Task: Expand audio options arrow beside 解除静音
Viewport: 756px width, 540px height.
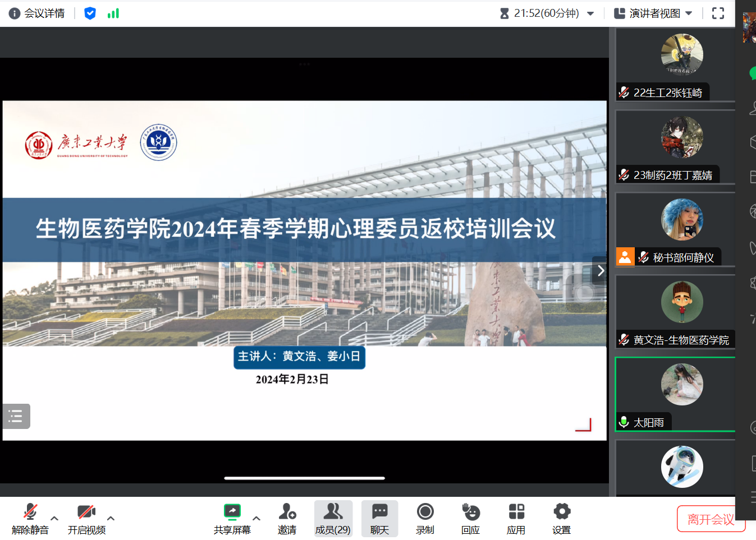Action: pos(54,518)
